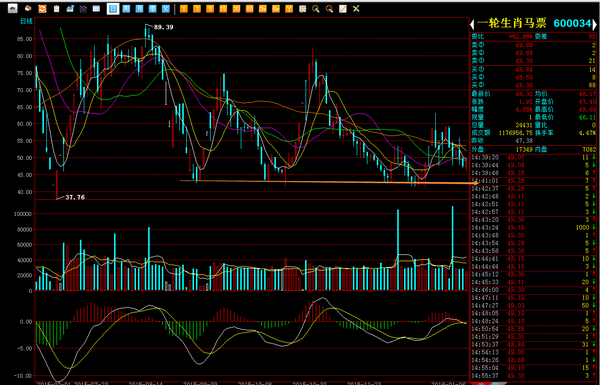Select the diagonal line drawing tool icon
Image resolution: width=600 pixels, height=385 pixels.
pyautogui.click(x=342, y=8)
